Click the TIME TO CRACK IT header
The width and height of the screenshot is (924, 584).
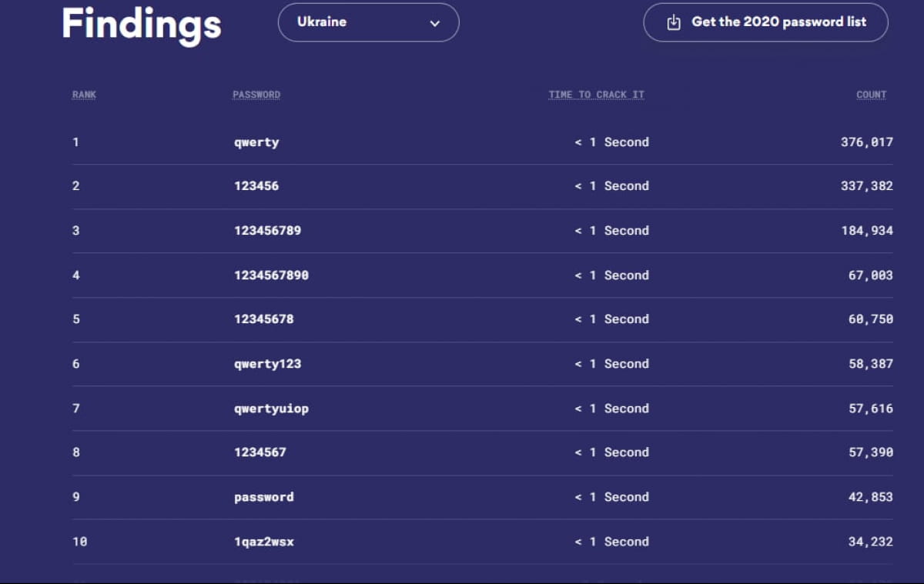pyautogui.click(x=596, y=95)
